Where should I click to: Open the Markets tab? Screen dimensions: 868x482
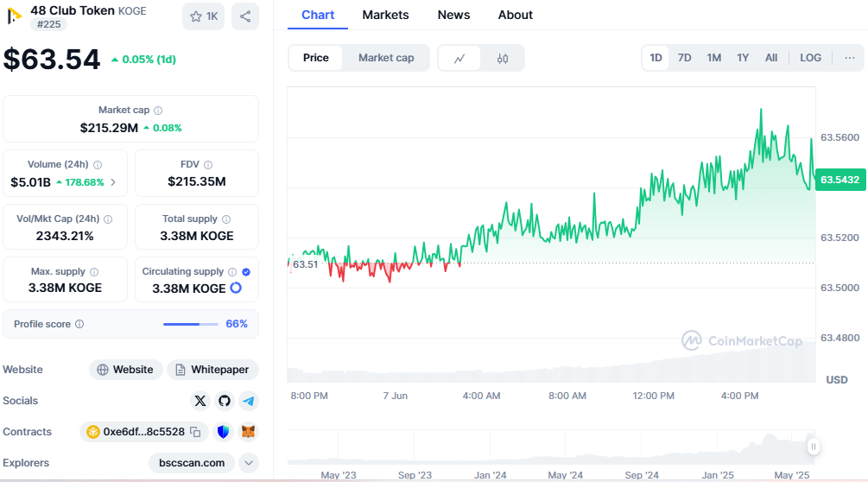385,15
